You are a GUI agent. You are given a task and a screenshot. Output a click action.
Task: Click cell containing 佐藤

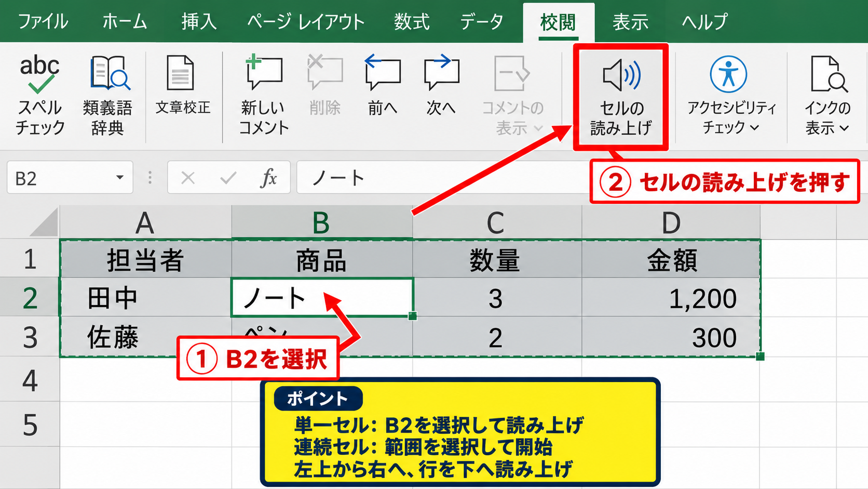click(145, 337)
